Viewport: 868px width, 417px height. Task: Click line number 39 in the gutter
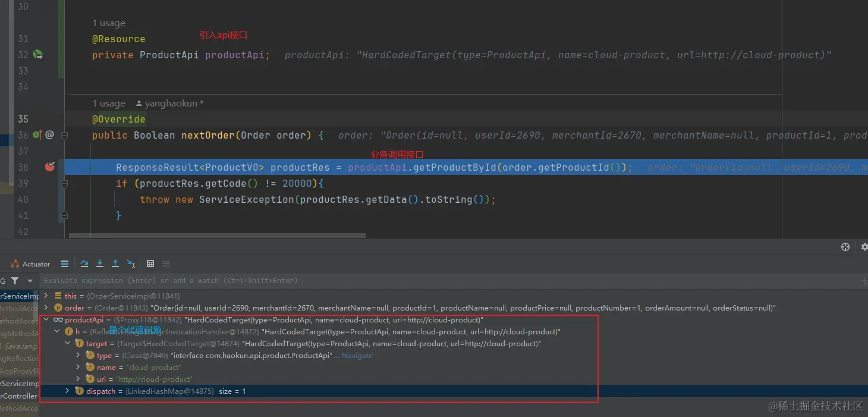23,183
